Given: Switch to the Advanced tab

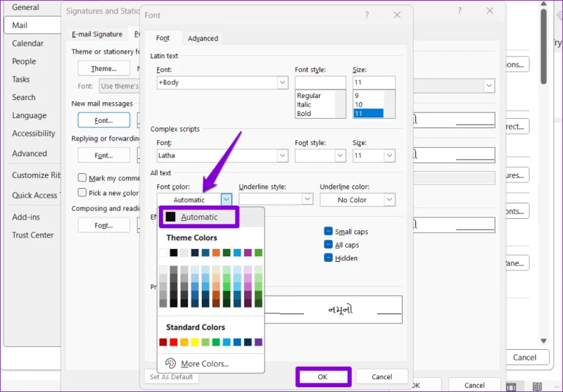Looking at the screenshot, I should (x=203, y=38).
